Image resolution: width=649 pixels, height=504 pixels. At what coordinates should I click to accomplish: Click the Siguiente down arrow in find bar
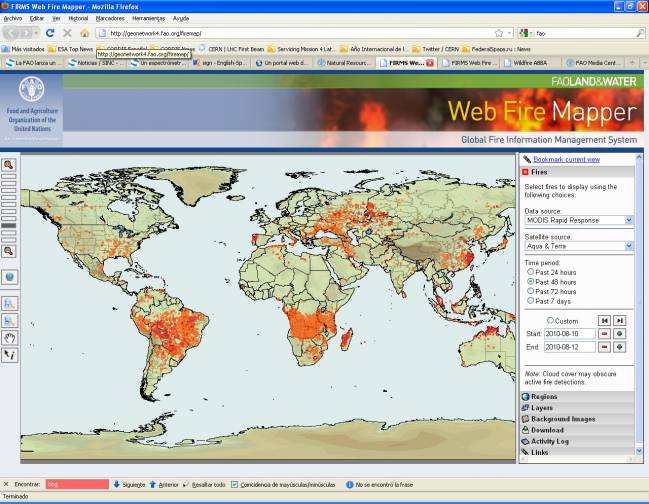(116, 484)
